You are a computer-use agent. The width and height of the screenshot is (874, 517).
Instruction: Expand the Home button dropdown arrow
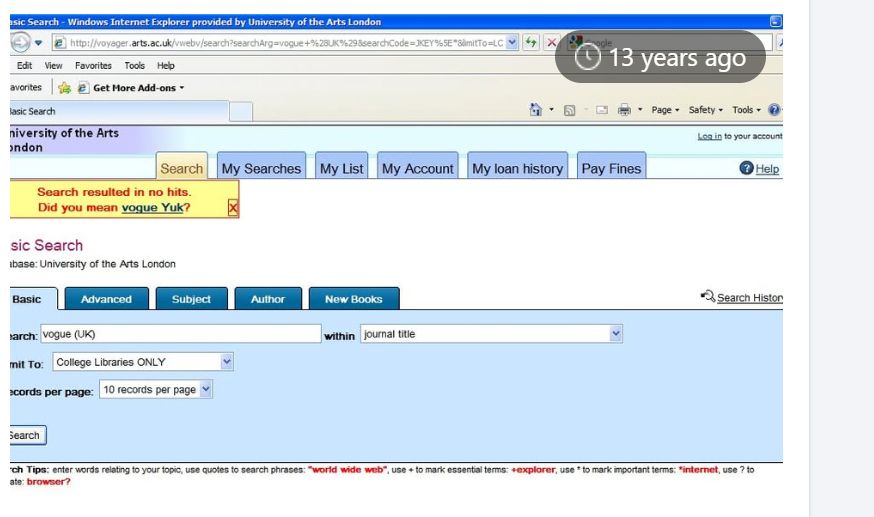pyautogui.click(x=551, y=110)
